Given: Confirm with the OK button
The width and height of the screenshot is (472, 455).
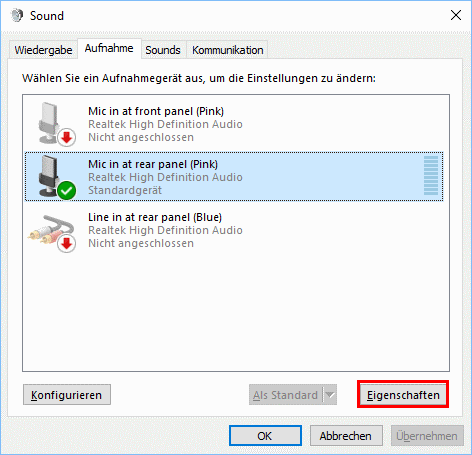Looking at the screenshot, I should pos(265,436).
